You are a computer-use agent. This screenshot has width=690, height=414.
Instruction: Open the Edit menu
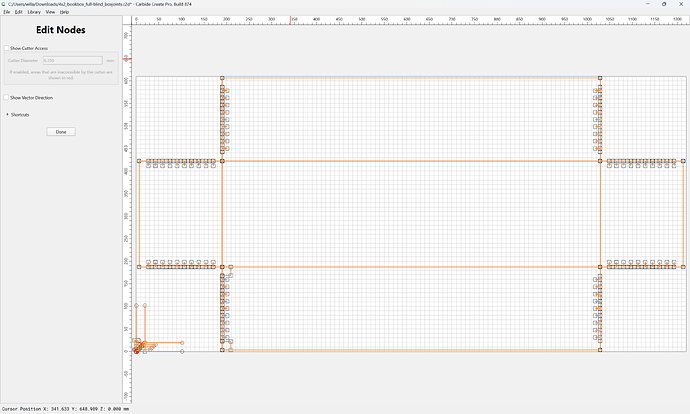pos(18,12)
